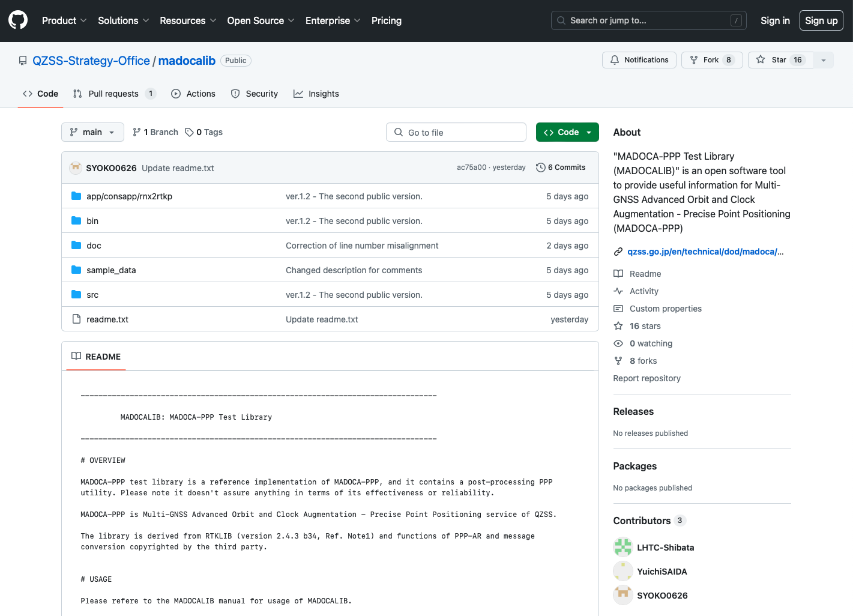Open commit Correction of line number misalignment
853x616 pixels.
(362, 246)
